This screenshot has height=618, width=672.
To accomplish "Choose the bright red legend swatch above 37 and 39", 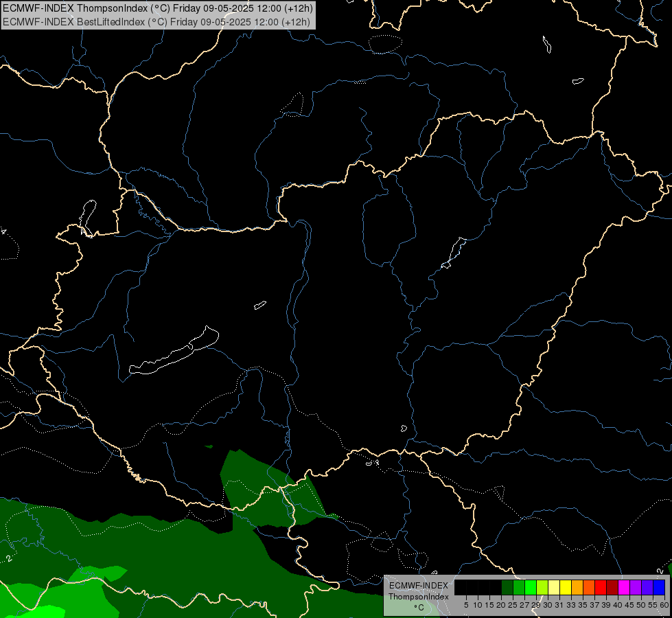I will [601, 588].
